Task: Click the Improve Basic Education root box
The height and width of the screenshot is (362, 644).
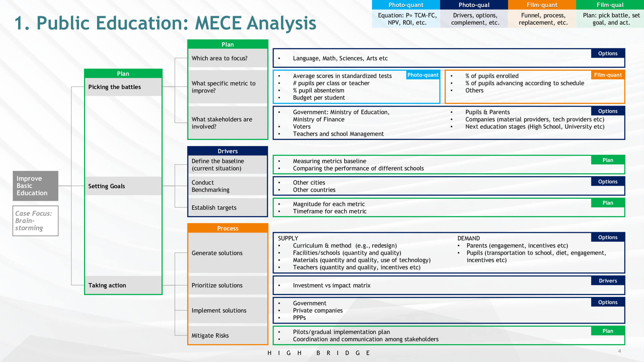Action: coord(35,186)
